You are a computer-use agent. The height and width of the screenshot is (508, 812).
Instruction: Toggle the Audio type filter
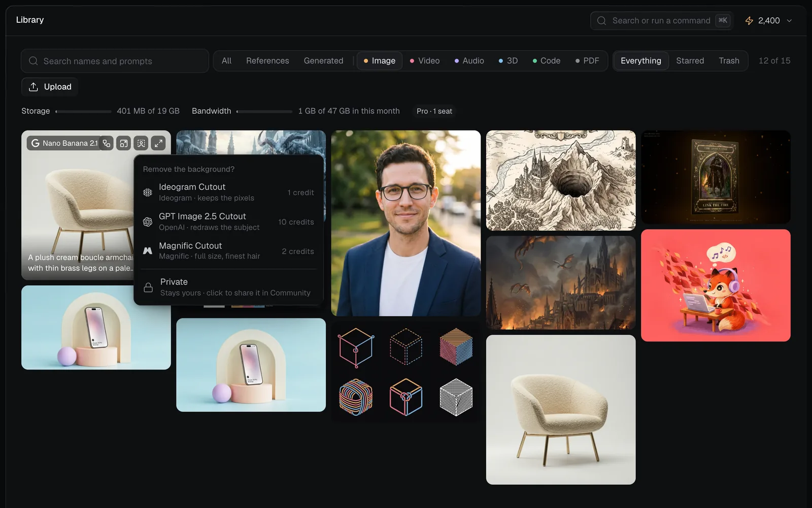click(x=469, y=61)
